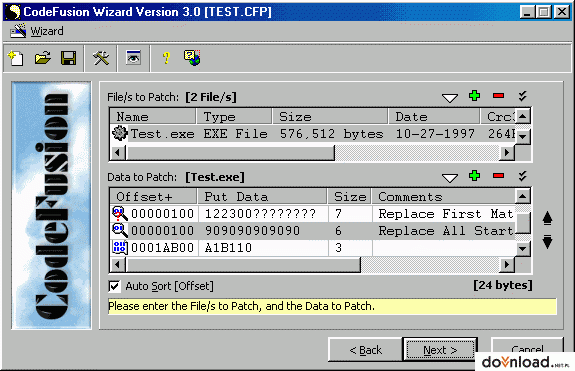The height and width of the screenshot is (371, 575).
Task: Click check-all icon in Files to Patch header
Action: point(523,96)
